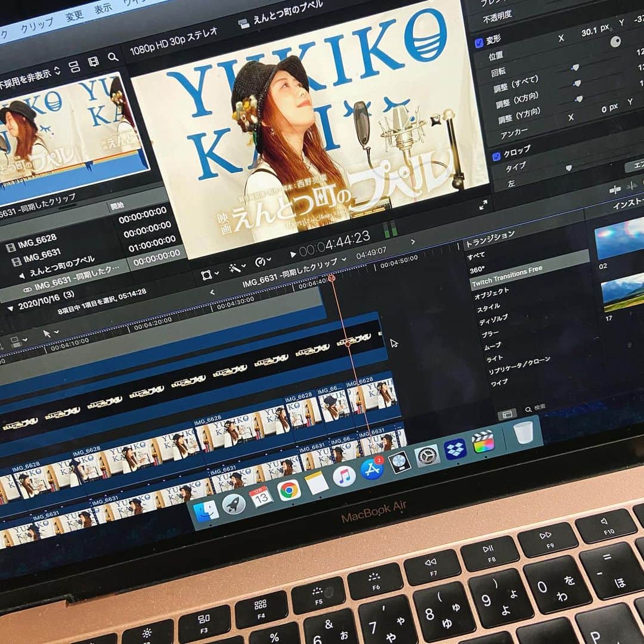This screenshot has height=644, width=644.
Task: Toggle filmstrip and list view in browser
Action: (x=74, y=67)
